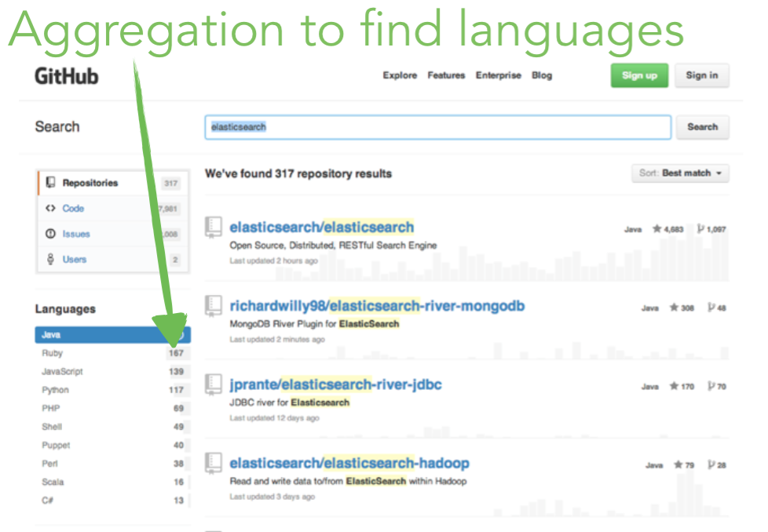Click 'We've found 317 repository results' heading
768x532 pixels.
click(298, 173)
